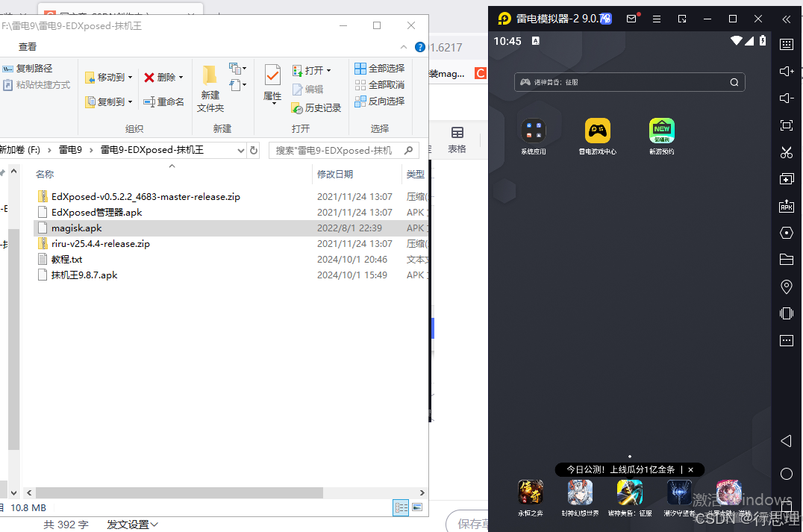Viewport: 803px width, 532px height.
Task: Tap the Android back triangle in LDPlayer
Action: click(x=786, y=442)
